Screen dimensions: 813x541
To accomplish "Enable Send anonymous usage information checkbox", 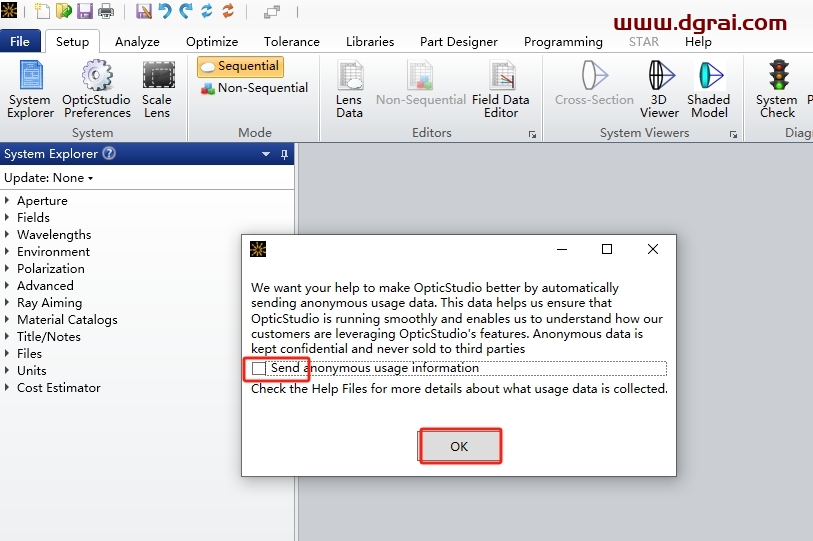I will click(258, 368).
